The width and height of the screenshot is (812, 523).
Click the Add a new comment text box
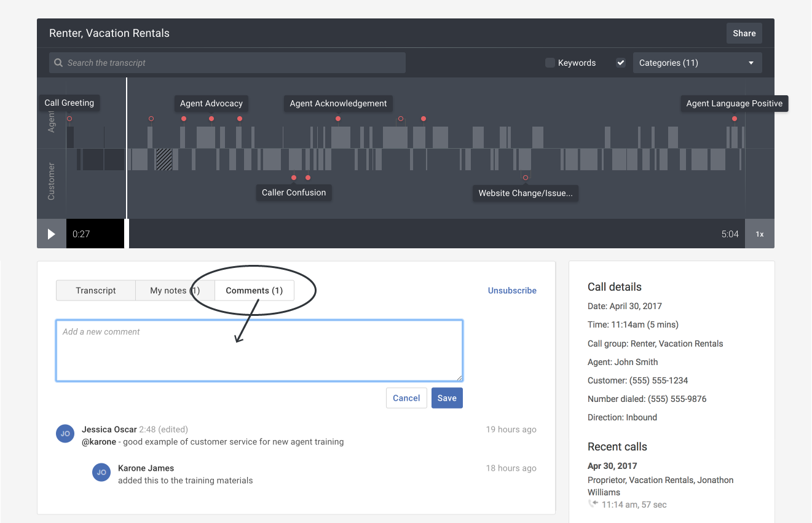[259, 350]
